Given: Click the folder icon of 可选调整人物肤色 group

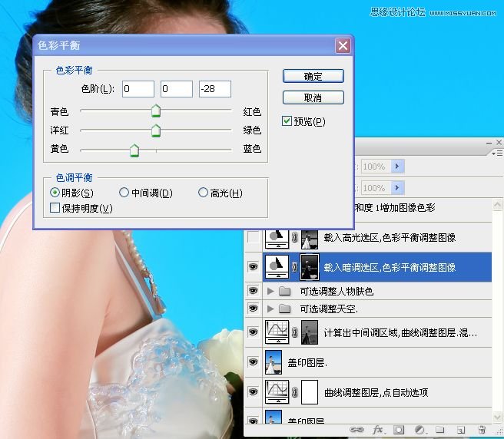Looking at the screenshot, I should [x=285, y=292].
